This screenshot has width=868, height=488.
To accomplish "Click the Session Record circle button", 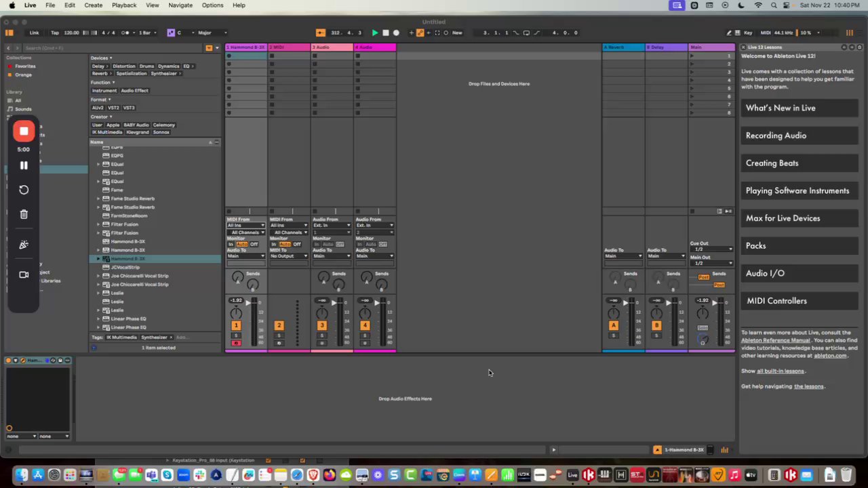I will 446,33.
